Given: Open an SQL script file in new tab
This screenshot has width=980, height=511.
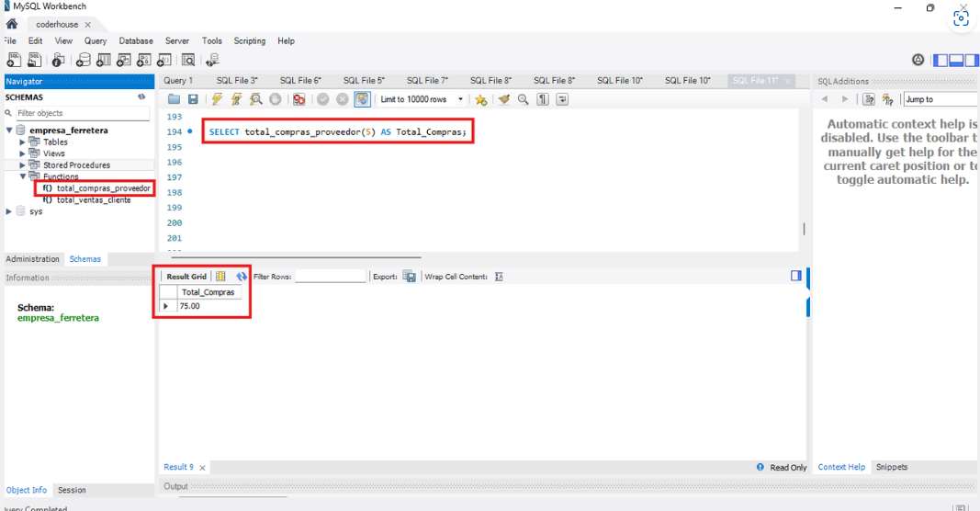Looking at the screenshot, I should 34,60.
